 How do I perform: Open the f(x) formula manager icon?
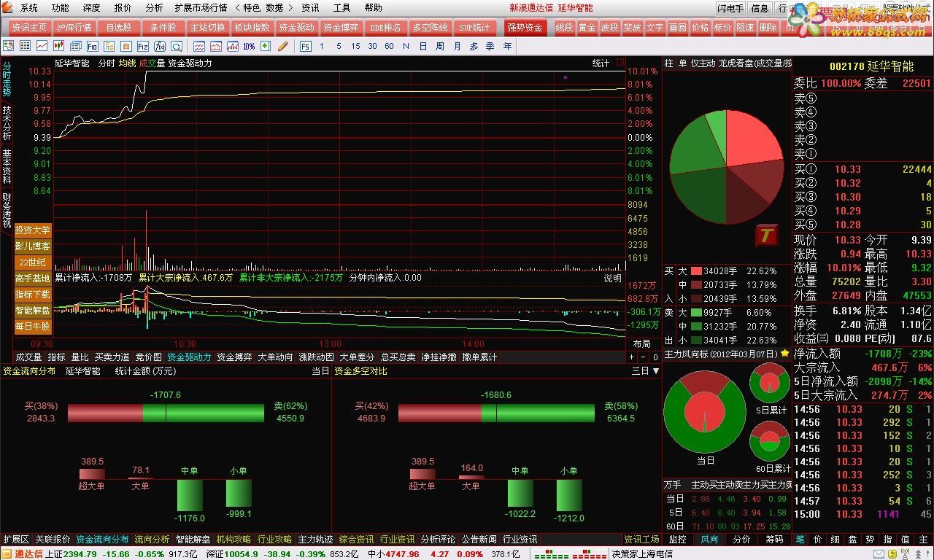[x=160, y=46]
